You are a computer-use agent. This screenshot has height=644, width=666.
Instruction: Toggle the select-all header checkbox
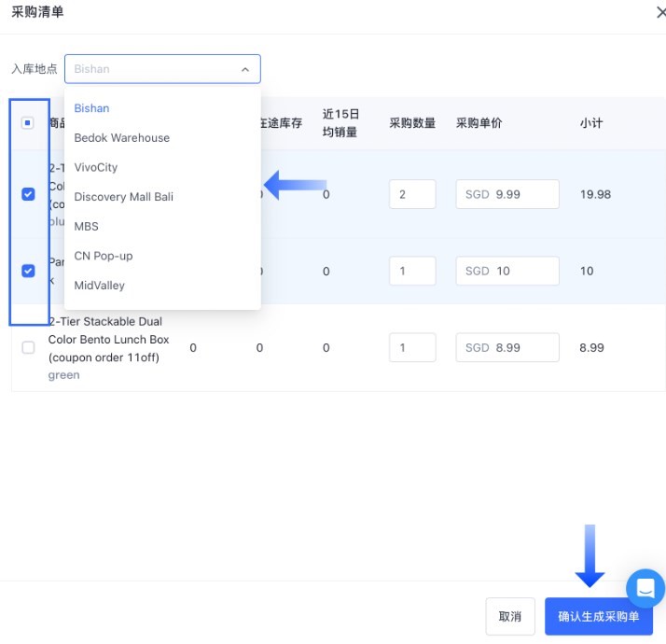28,123
